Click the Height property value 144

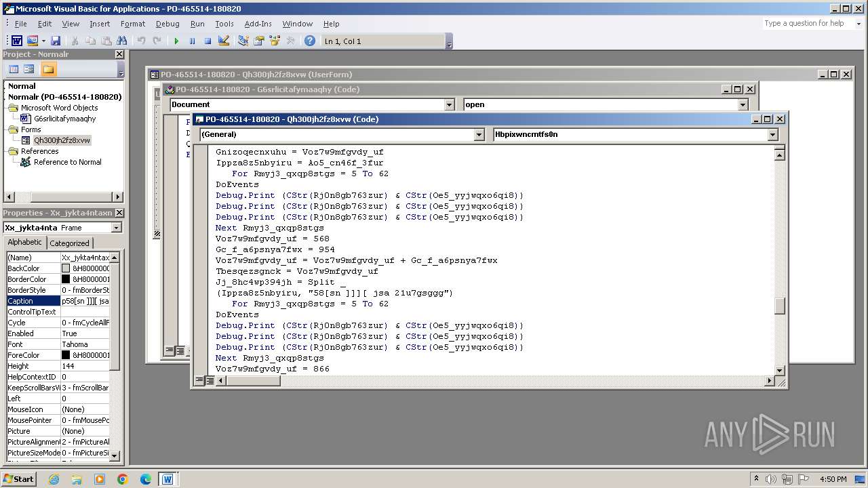(85, 366)
